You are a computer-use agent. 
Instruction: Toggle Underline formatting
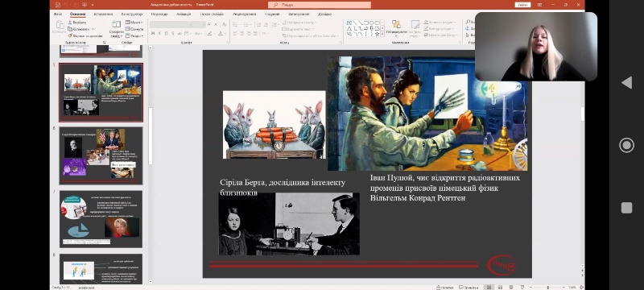point(167,33)
